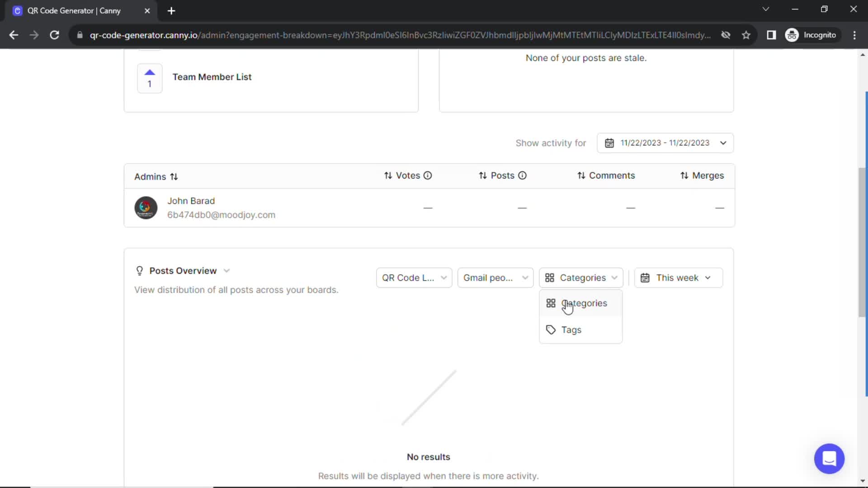Click the chat support button

[829, 458]
